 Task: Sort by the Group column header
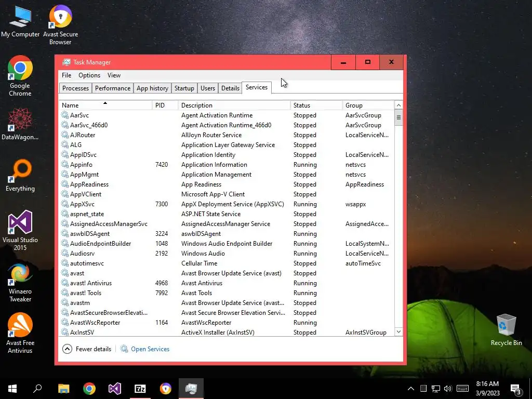(368, 105)
